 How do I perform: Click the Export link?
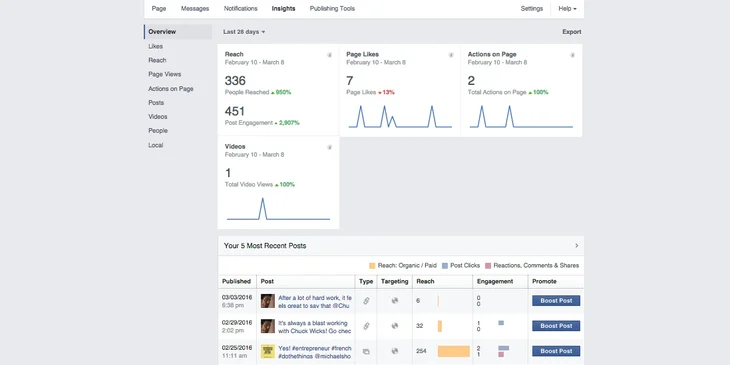click(572, 32)
